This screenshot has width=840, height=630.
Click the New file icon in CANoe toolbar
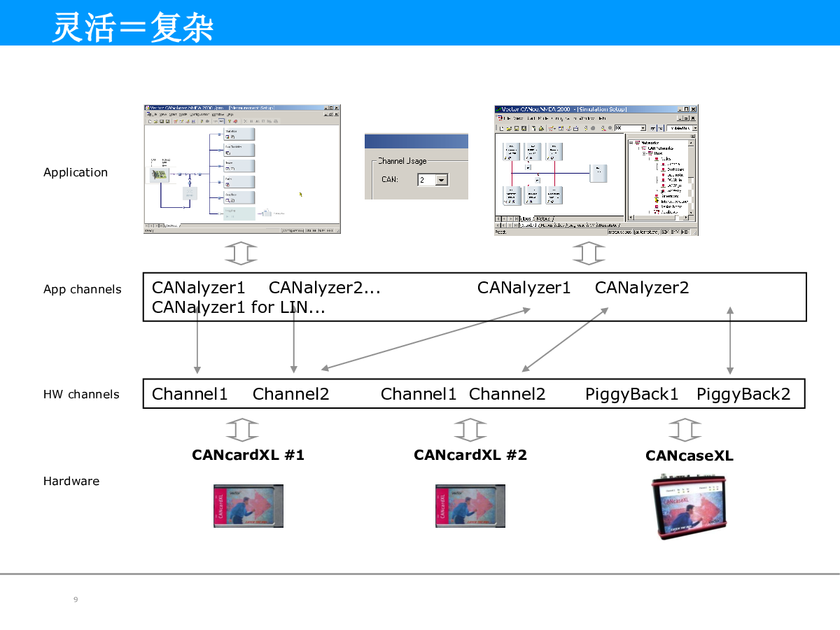(x=501, y=128)
